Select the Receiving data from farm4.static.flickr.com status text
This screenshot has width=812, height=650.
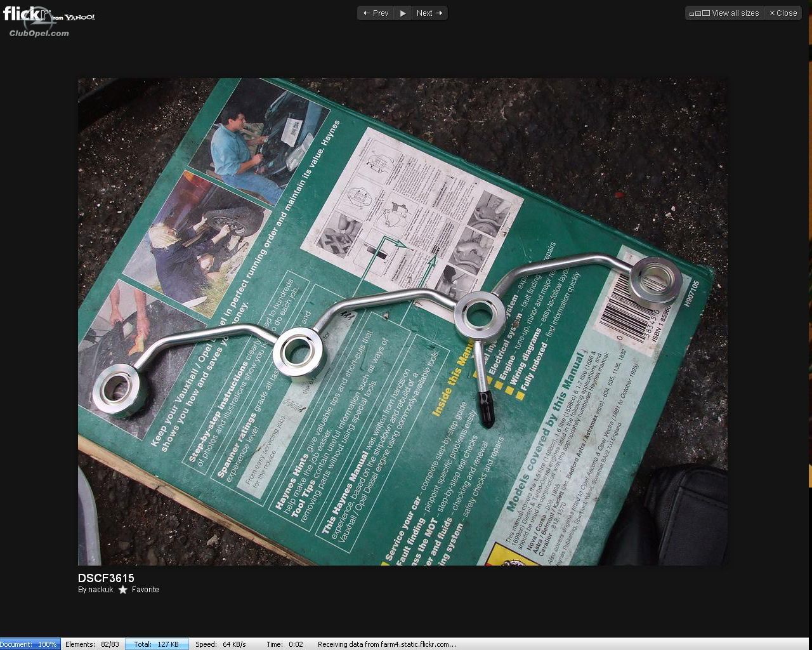click(387, 644)
